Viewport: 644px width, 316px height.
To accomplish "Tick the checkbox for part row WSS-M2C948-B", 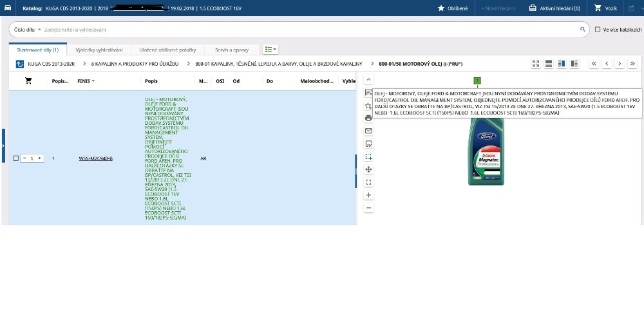I will (16, 158).
